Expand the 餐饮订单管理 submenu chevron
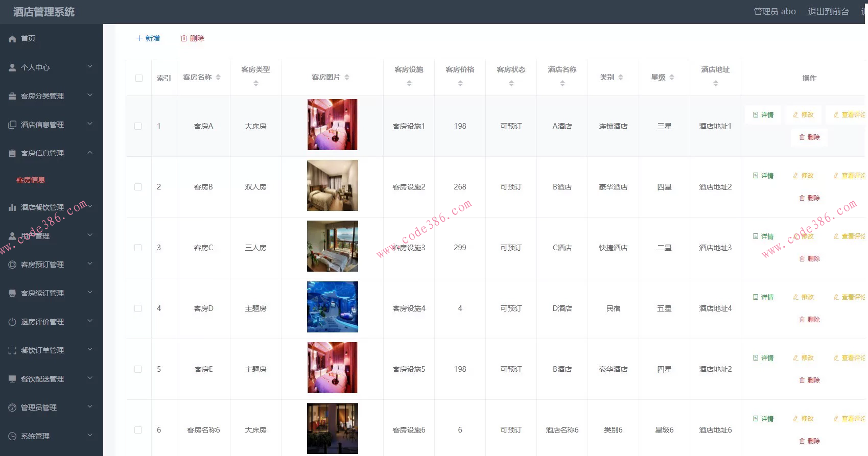 (90, 349)
